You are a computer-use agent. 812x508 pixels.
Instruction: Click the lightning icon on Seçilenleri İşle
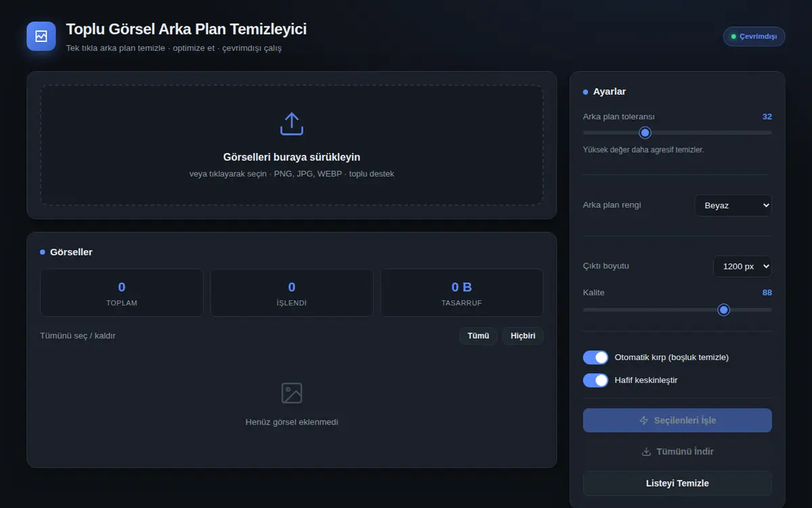(644, 421)
